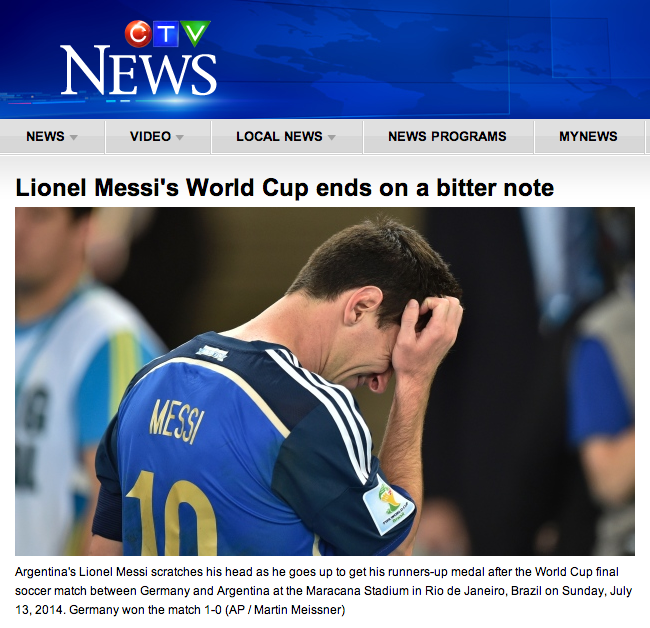
Task: Click the MESSI name on the jersey
Action: tap(177, 422)
